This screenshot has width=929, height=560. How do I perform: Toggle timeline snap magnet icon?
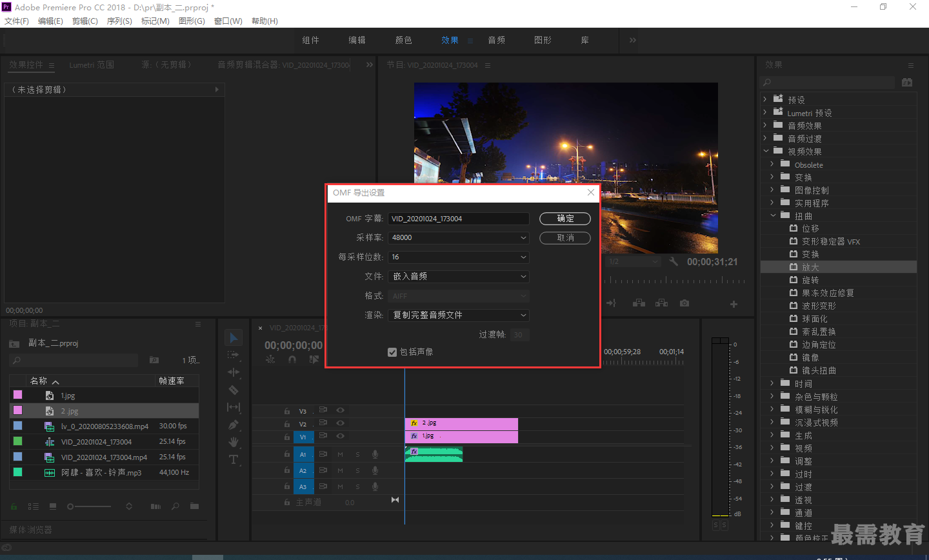(292, 359)
